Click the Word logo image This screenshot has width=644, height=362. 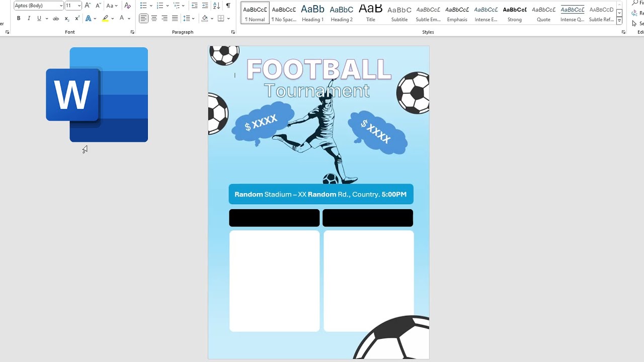(x=97, y=95)
